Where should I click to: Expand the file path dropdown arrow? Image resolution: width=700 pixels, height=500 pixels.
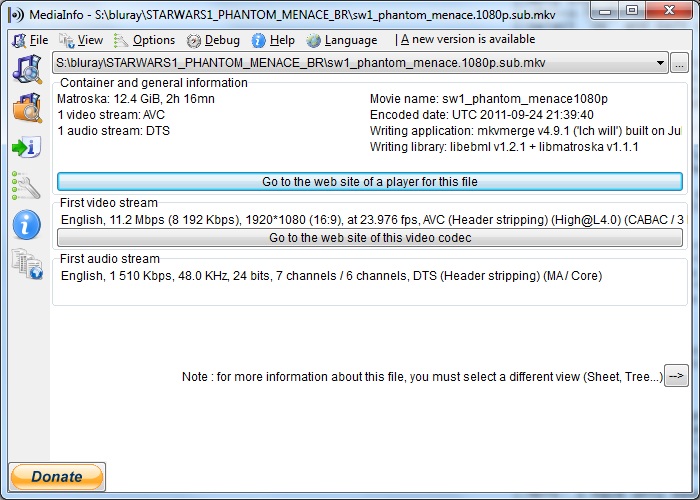(661, 63)
